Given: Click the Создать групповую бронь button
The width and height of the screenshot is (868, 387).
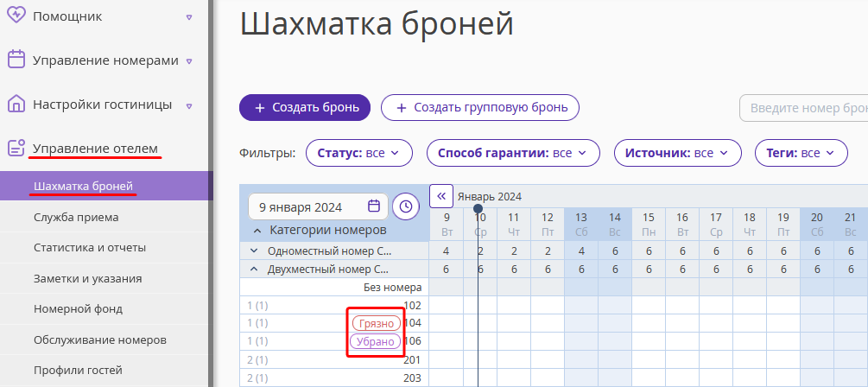Looking at the screenshot, I should pos(480,107).
